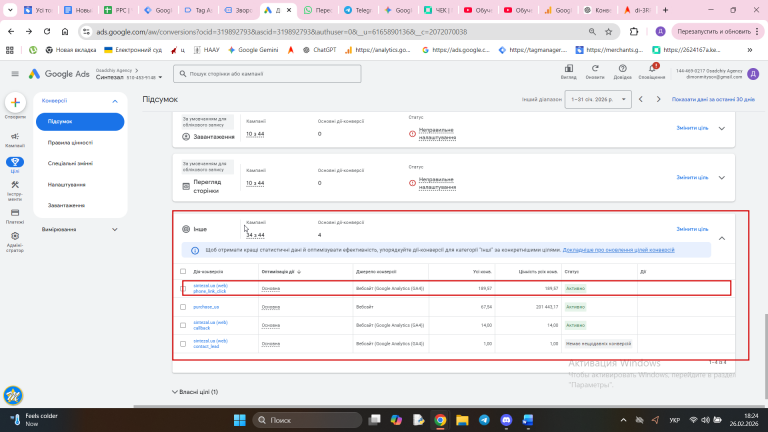The height and width of the screenshot is (432, 768).
Task: Tick the phone_link_click row checkbox
Action: [183, 288]
